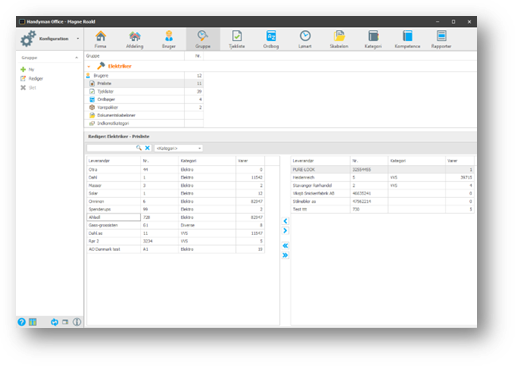Open the Firma toolbar icon

(101, 39)
